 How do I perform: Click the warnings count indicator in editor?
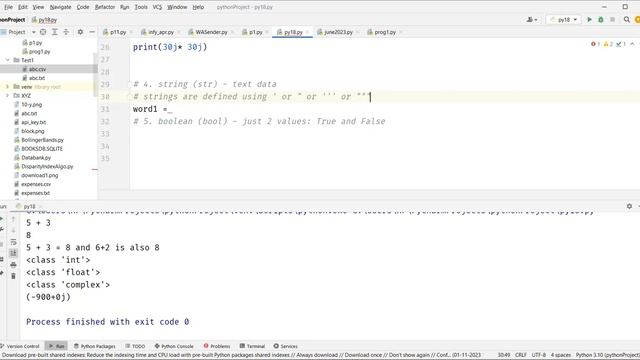click(x=608, y=44)
